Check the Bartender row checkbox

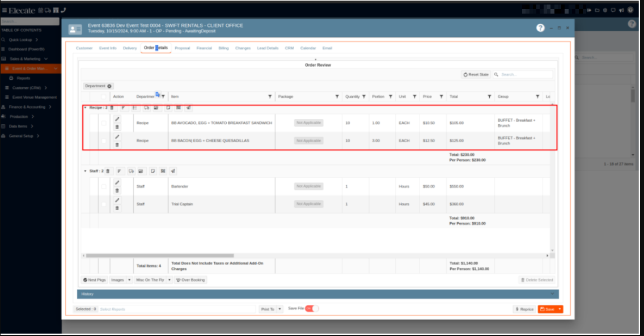pyautogui.click(x=104, y=186)
